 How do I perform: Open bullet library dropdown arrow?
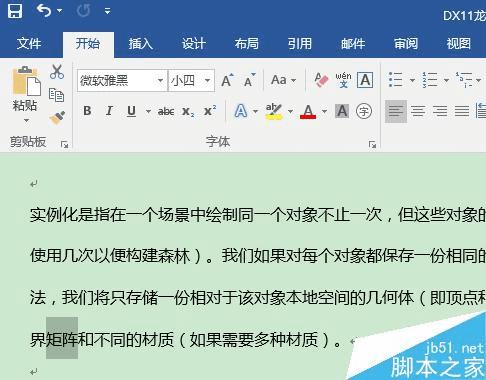coord(412,80)
